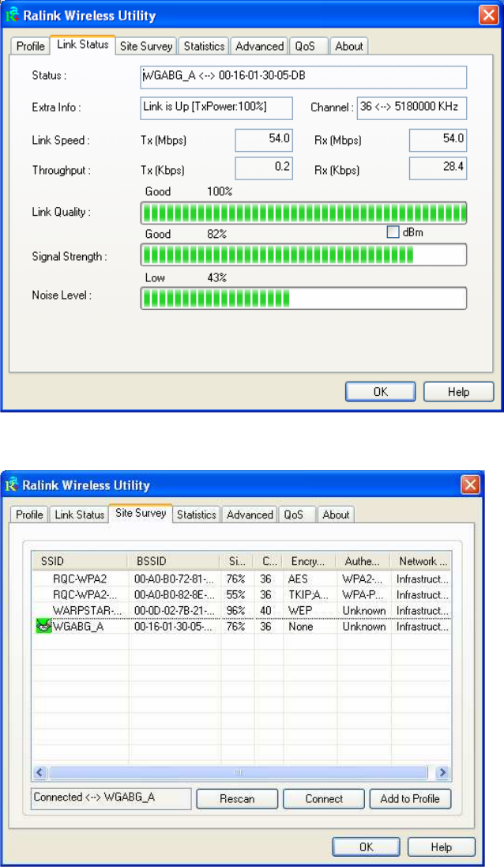Click the horizontal scrollbar thumb in network list

(239, 772)
